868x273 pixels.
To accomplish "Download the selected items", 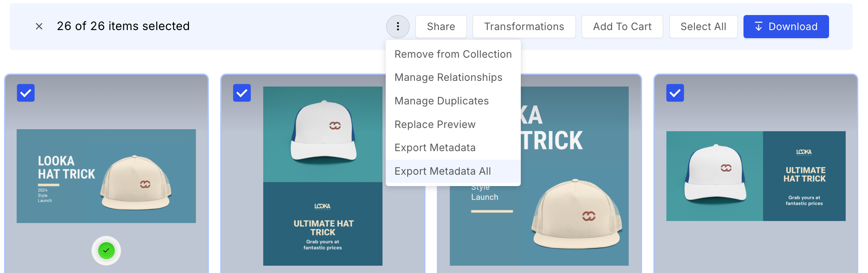I will coord(786,26).
